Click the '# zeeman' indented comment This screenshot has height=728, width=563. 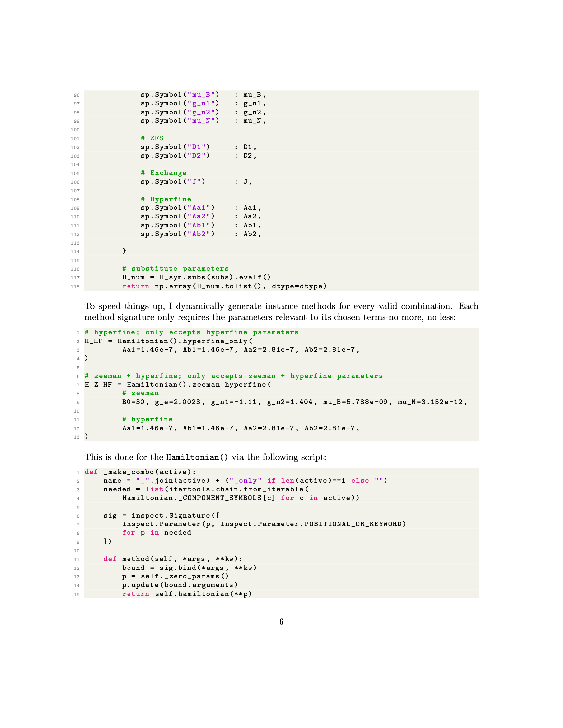coord(140,393)
